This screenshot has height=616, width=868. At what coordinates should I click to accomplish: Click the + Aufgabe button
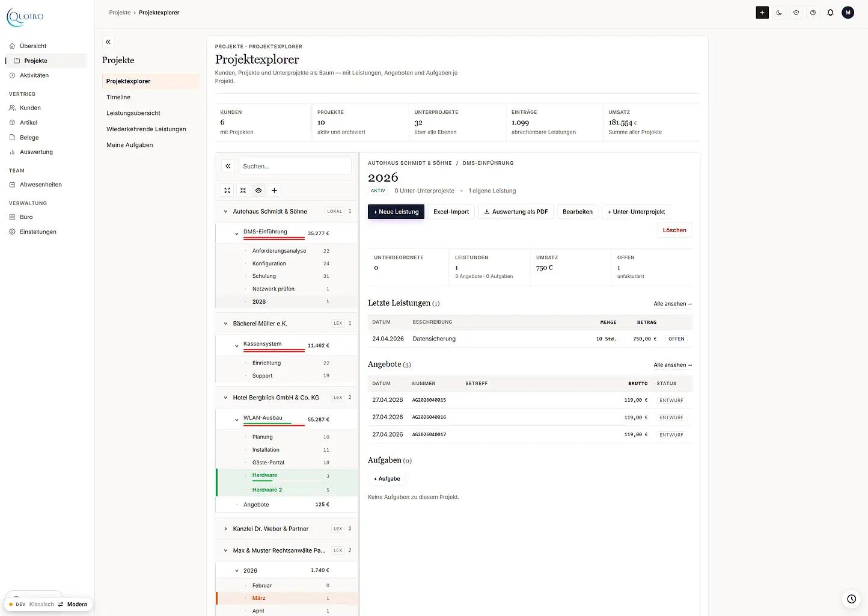(387, 479)
